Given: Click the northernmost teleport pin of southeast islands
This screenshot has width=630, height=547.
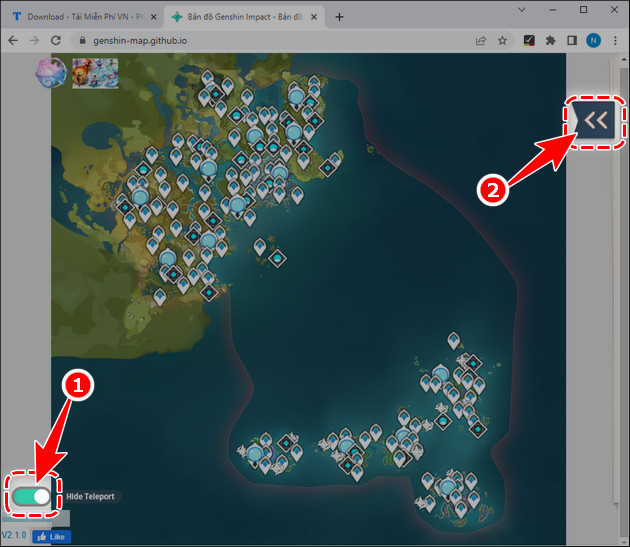Looking at the screenshot, I should click(x=454, y=340).
